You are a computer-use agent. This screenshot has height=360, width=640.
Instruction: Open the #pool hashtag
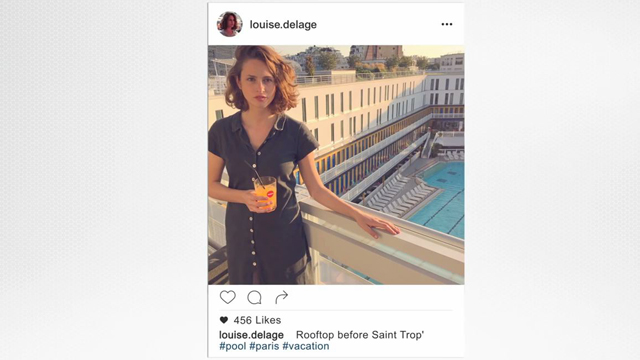tap(233, 346)
